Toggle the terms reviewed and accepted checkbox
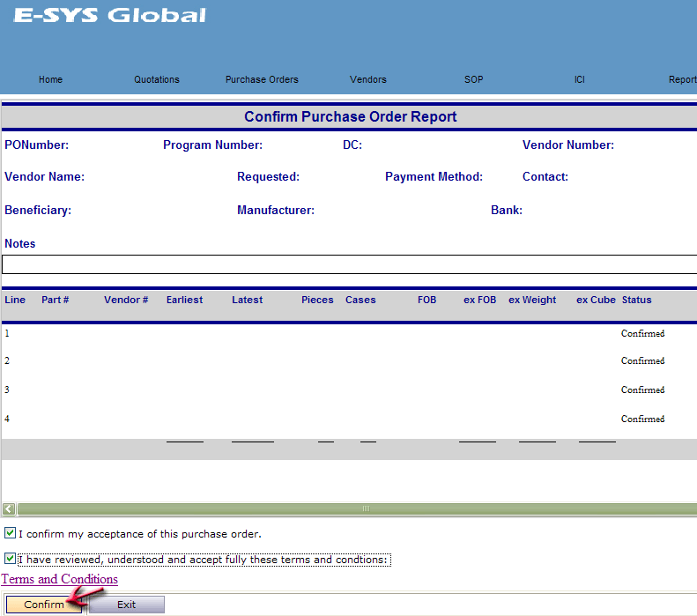Screen dimensions: 697x616 click(10, 558)
